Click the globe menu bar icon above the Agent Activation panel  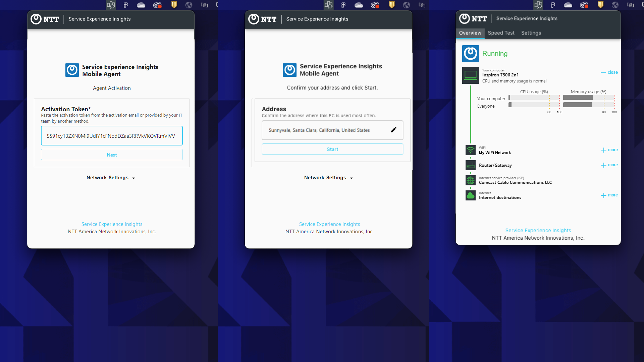click(x=189, y=5)
